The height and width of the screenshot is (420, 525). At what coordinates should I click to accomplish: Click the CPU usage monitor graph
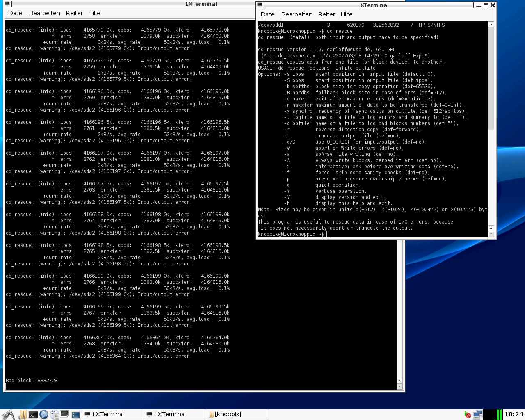(x=493, y=415)
